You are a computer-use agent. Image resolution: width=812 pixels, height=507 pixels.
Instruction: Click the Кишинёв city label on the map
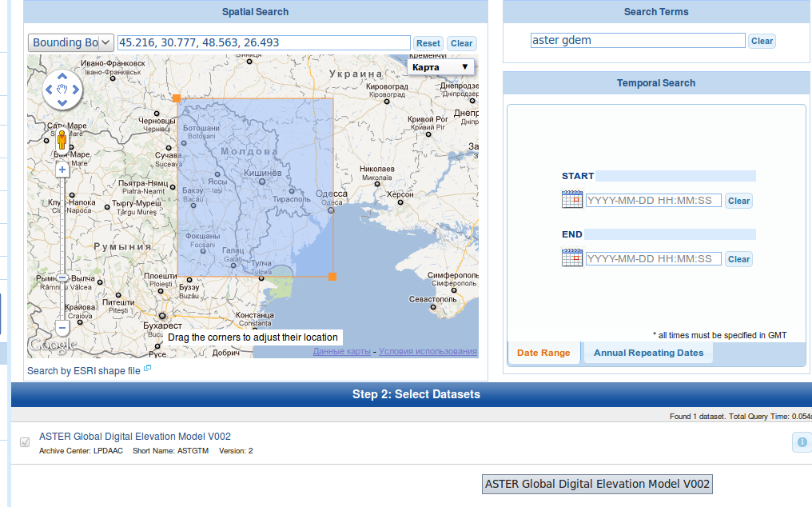pos(263,173)
